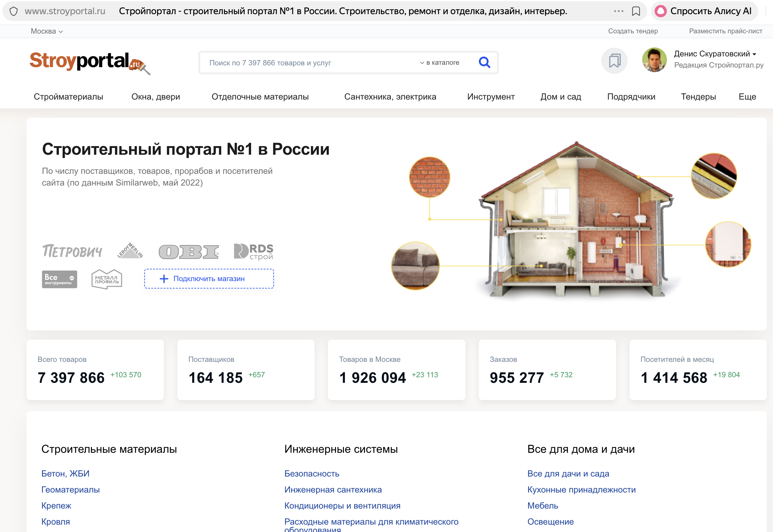Open the three-dots page menu in address bar
Screen dimensions: 773x532
point(618,11)
